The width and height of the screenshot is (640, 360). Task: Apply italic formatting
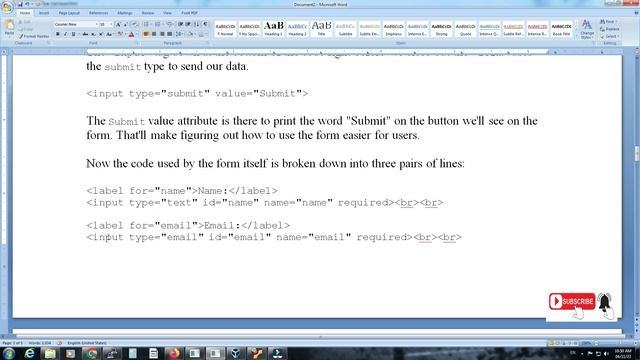65,34
